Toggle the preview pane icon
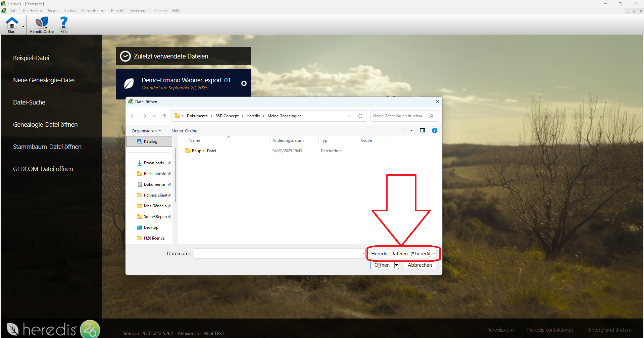 (x=423, y=130)
